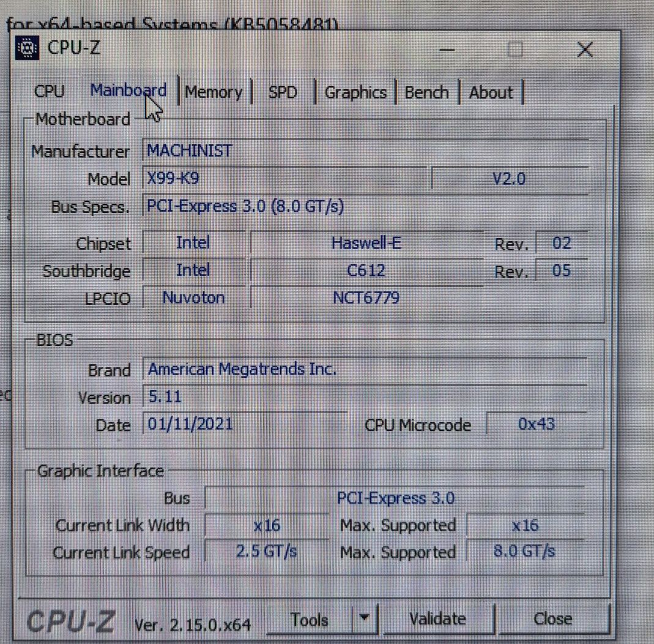Click the Intel southbridge vendor field

click(x=193, y=270)
